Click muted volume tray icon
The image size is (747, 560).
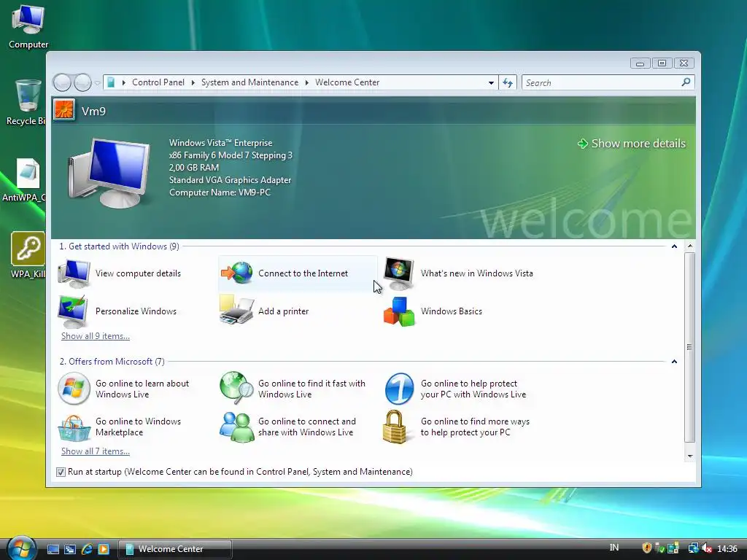(x=707, y=548)
